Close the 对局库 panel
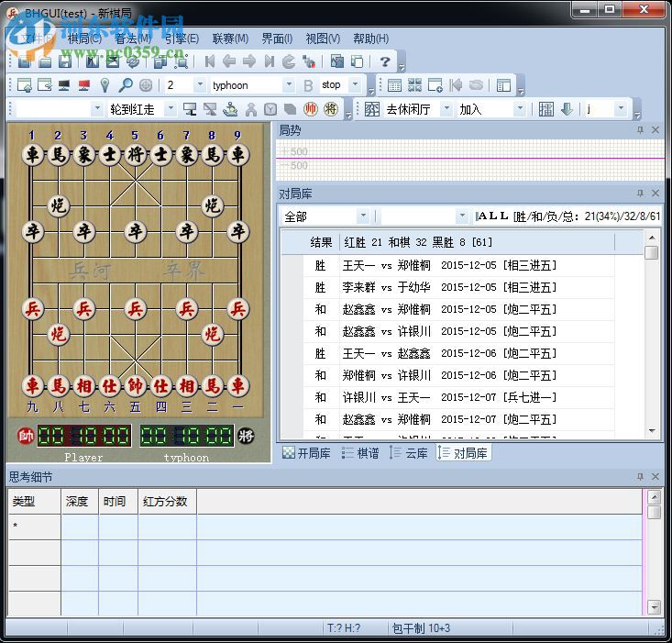 [655, 194]
